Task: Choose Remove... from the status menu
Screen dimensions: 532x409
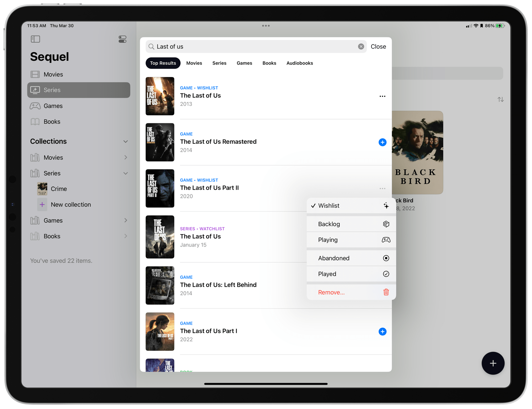Action: (x=351, y=292)
